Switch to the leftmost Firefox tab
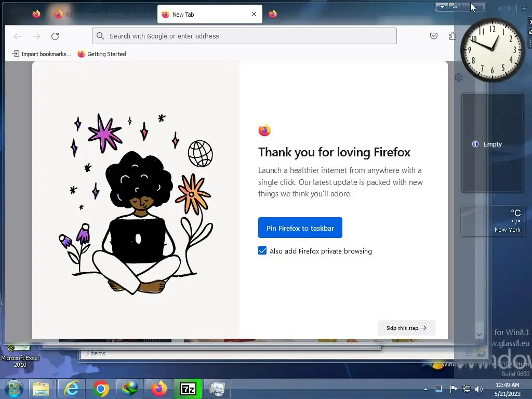This screenshot has height=399, width=532. (x=36, y=14)
